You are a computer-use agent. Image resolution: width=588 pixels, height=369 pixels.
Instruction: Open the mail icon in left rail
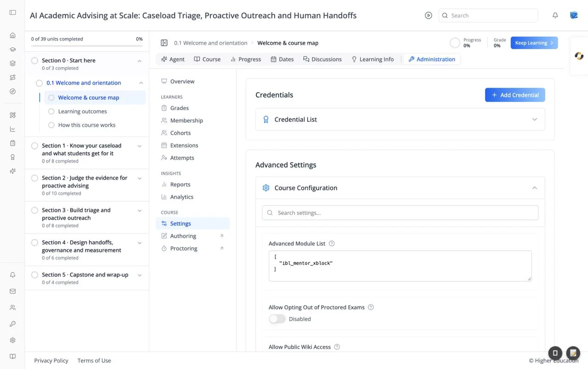coord(12,291)
